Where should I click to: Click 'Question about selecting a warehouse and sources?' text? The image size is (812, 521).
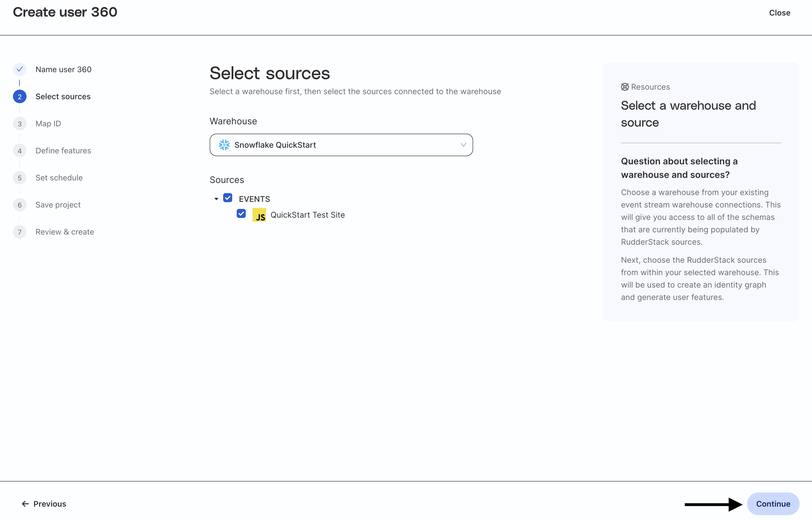[679, 168]
